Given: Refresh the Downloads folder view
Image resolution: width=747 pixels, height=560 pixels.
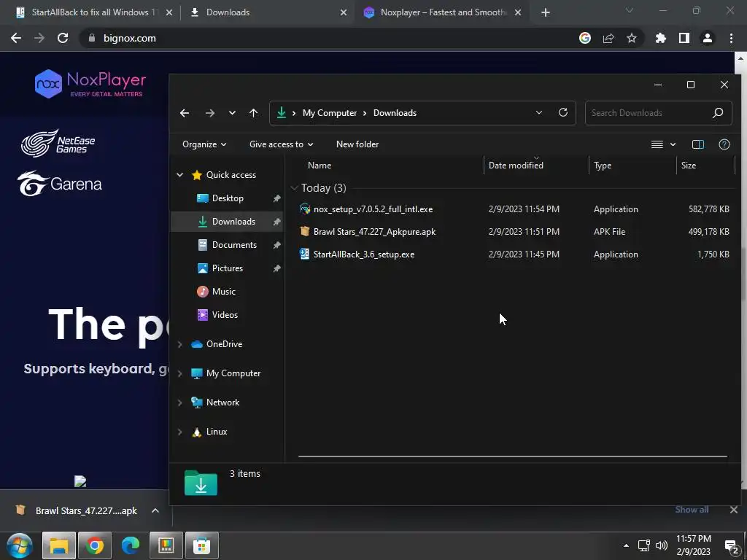Looking at the screenshot, I should 563,112.
